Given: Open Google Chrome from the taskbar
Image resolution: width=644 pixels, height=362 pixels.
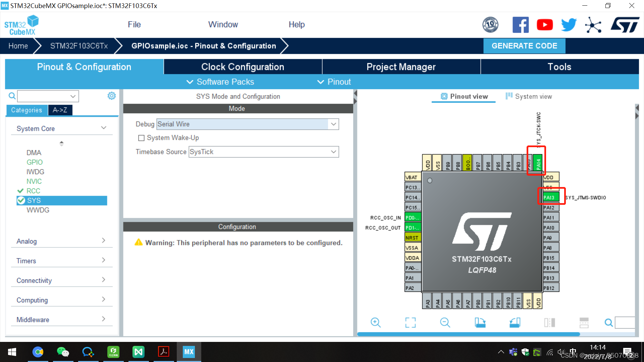Looking at the screenshot, I should (x=38, y=352).
